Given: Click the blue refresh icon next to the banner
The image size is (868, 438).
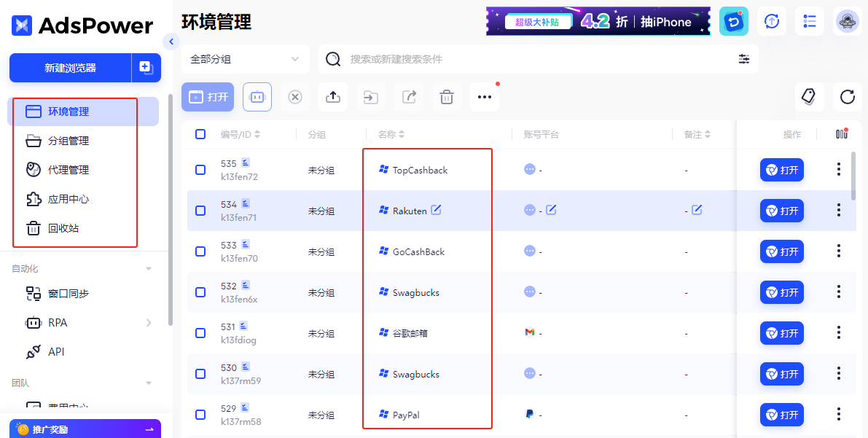Looking at the screenshot, I should point(733,22).
